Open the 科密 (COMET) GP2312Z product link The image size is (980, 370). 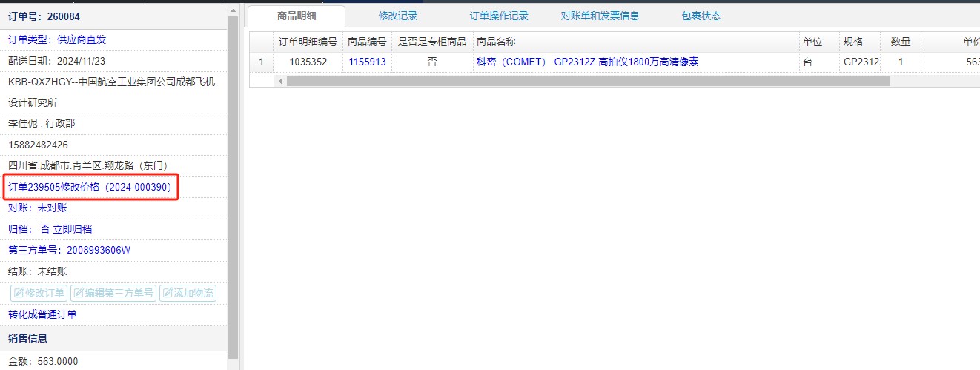(587, 62)
